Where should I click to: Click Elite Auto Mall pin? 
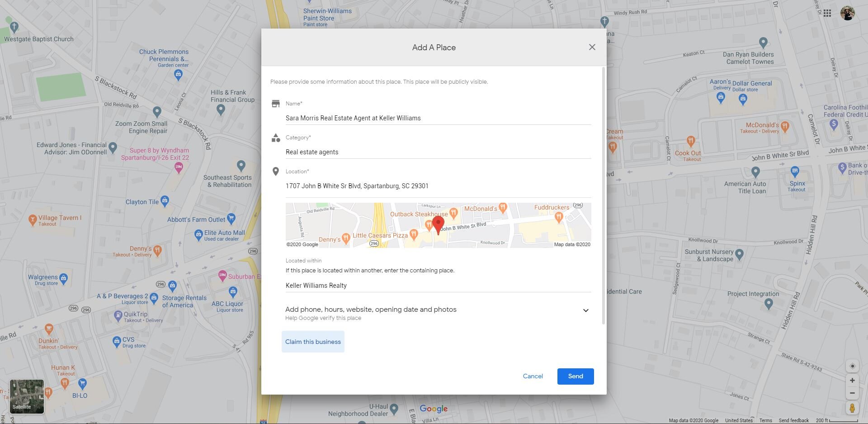click(x=198, y=235)
